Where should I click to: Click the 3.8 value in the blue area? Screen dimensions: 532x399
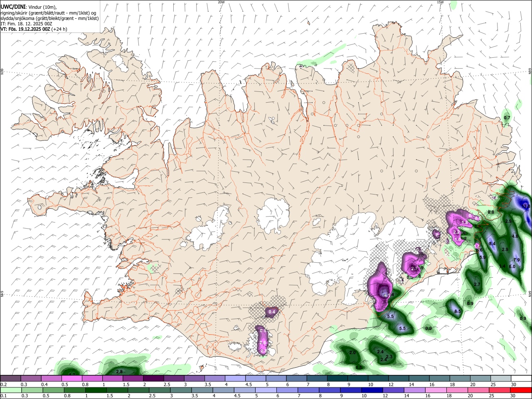click(527, 206)
